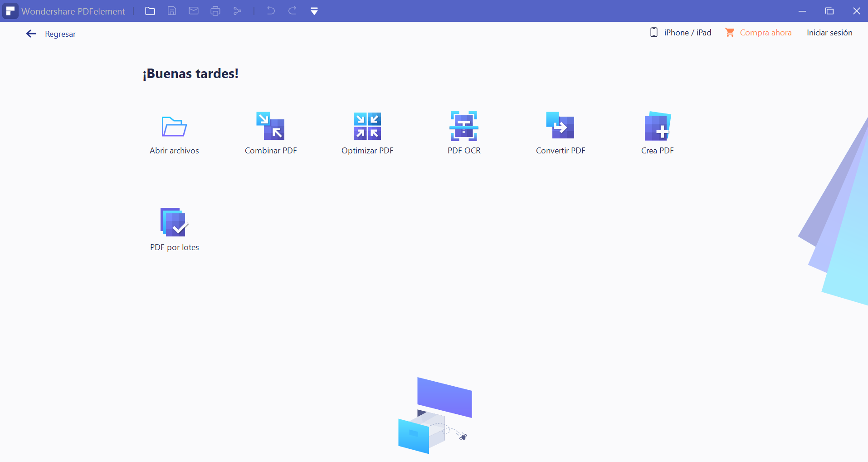
Task: Open Iniciar sesión to log in
Action: [x=829, y=32]
